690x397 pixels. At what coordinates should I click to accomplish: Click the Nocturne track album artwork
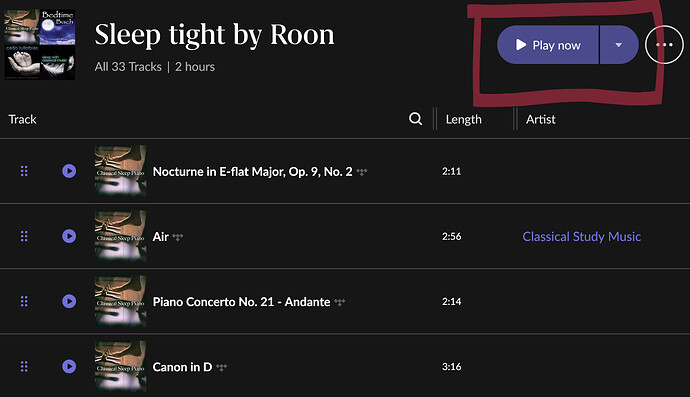(121, 171)
